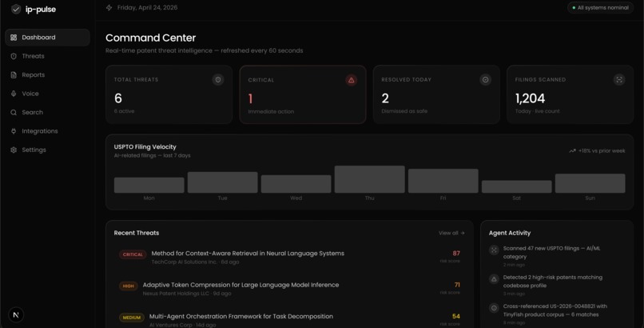Viewport: 644px width, 328px height.
Task: Click the 1,204 filings count value
Action: click(531, 98)
